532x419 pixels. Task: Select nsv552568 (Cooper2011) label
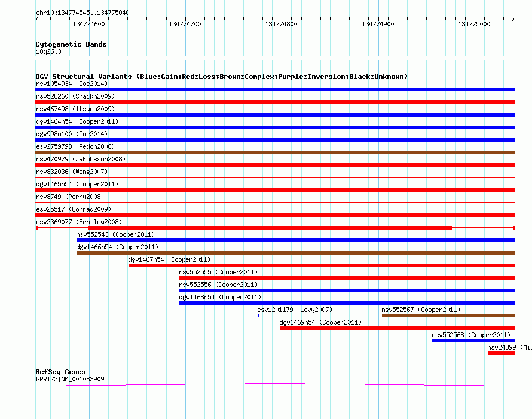tap(471, 335)
